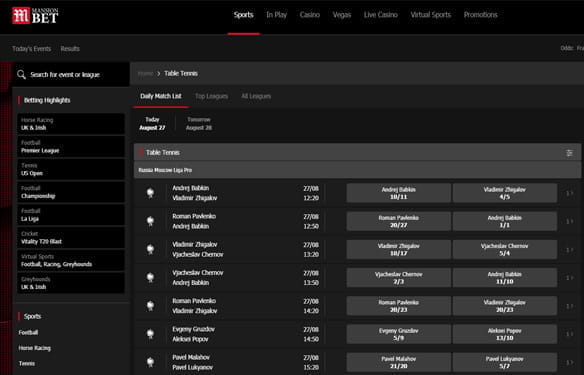584x375 pixels.
Task: Open Tennis in Sports list
Action: (27, 363)
